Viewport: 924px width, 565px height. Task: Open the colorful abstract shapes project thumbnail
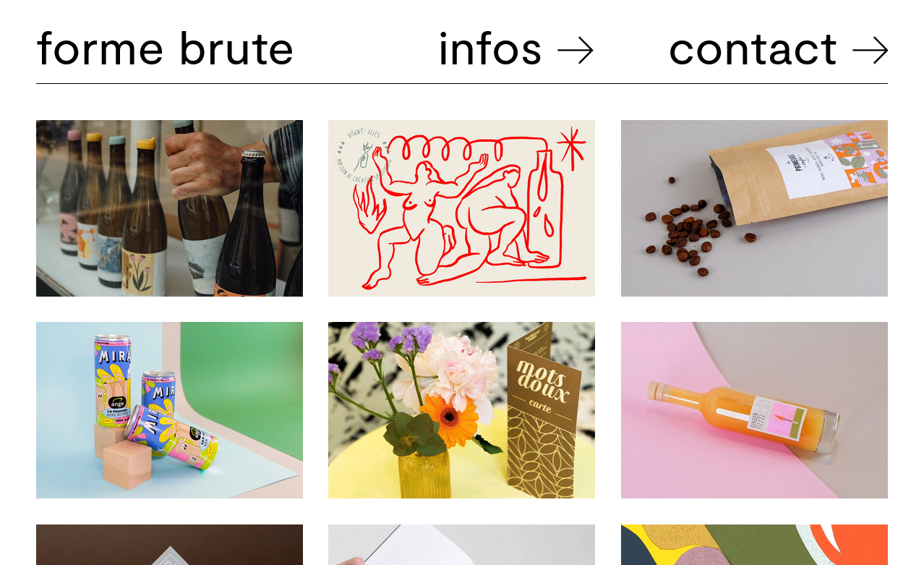tap(754, 545)
